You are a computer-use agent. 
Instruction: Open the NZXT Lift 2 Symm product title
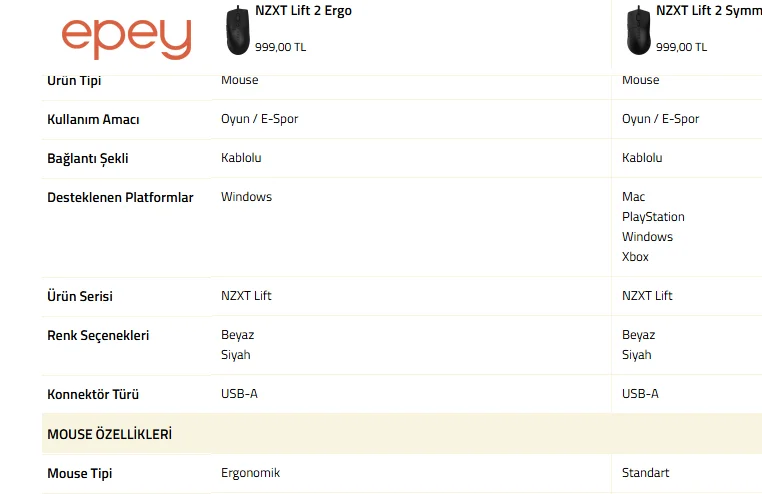(x=709, y=11)
